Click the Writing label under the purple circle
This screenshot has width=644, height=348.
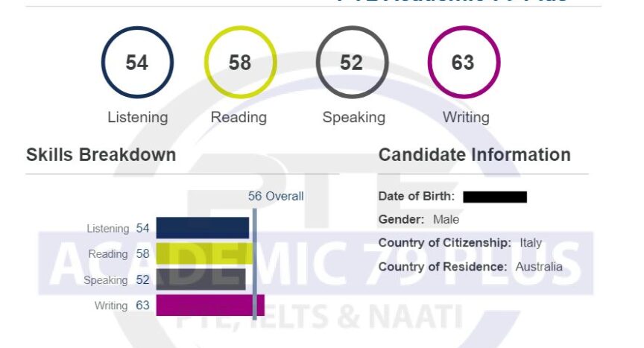[x=466, y=118]
